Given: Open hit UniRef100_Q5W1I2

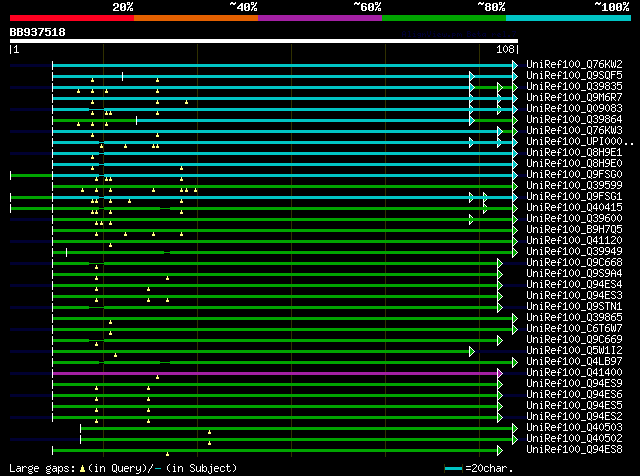Looking at the screenshot, I should pos(574,351).
